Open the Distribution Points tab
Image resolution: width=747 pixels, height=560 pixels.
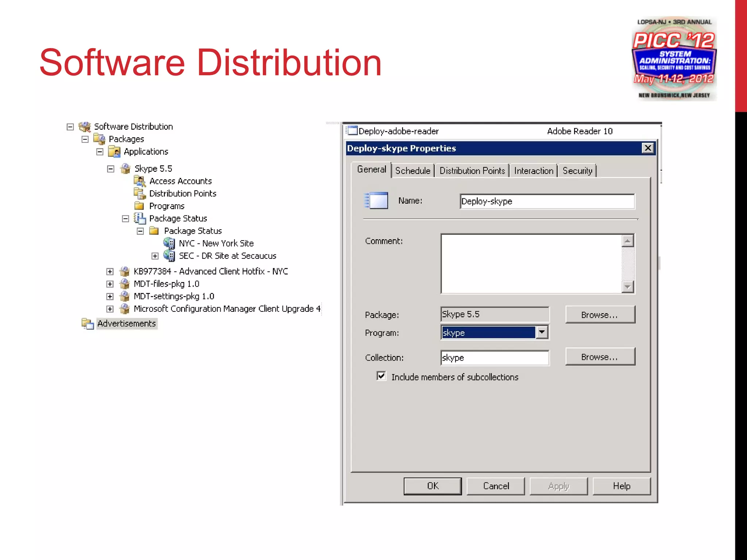472,171
